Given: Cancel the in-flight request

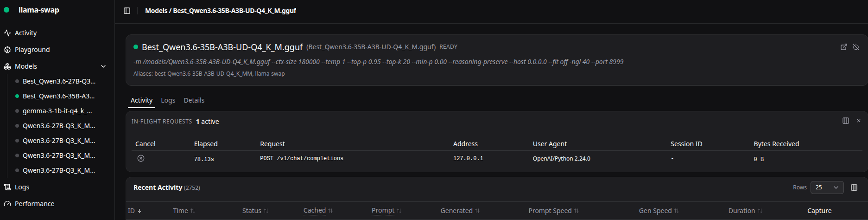Looking at the screenshot, I should (x=141, y=158).
